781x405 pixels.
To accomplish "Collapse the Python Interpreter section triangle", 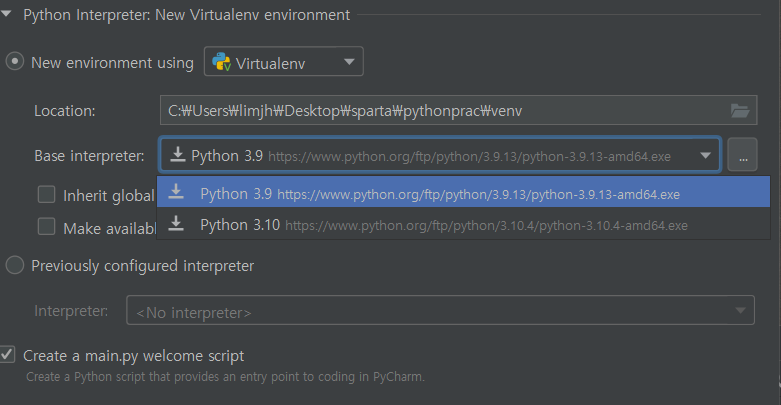I will pyautogui.click(x=6, y=14).
